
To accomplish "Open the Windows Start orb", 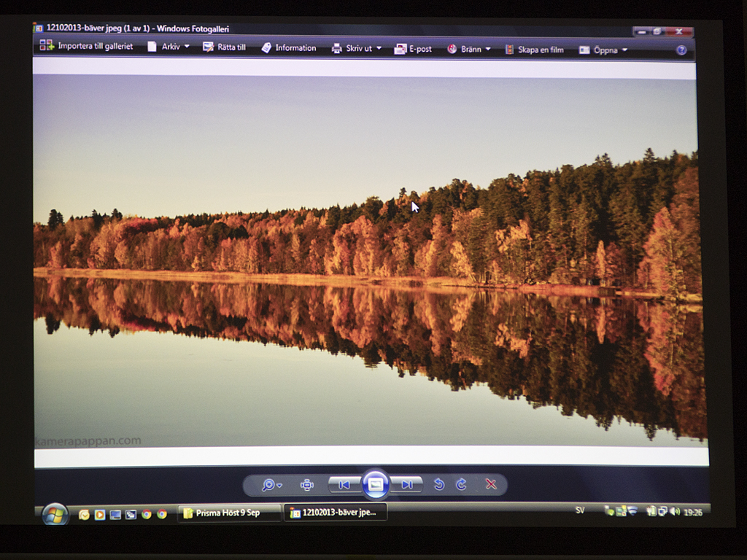I will [x=55, y=515].
